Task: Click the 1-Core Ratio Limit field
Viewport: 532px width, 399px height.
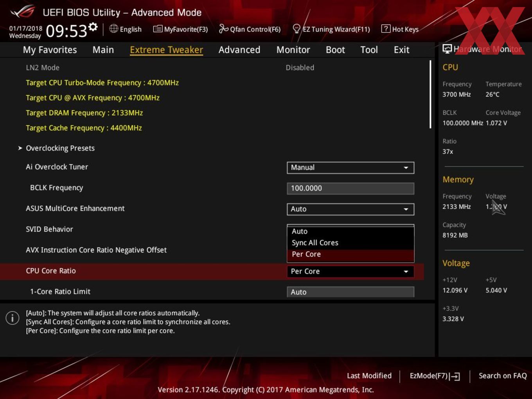Action: [x=350, y=292]
